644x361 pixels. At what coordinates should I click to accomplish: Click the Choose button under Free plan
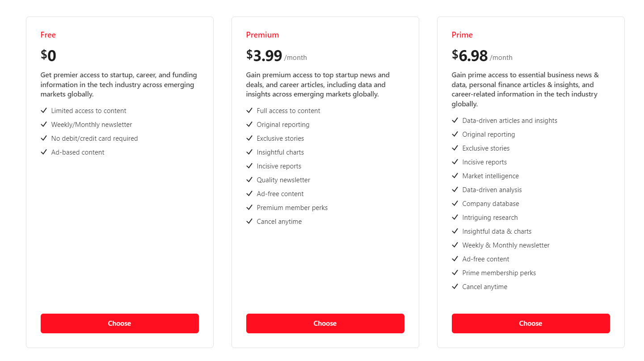pyautogui.click(x=119, y=323)
